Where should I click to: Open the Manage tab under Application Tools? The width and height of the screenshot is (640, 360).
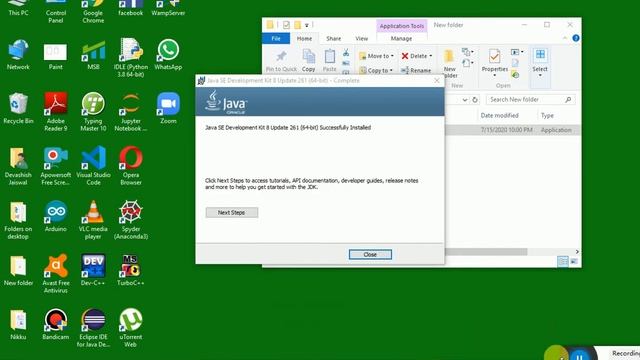[401, 38]
